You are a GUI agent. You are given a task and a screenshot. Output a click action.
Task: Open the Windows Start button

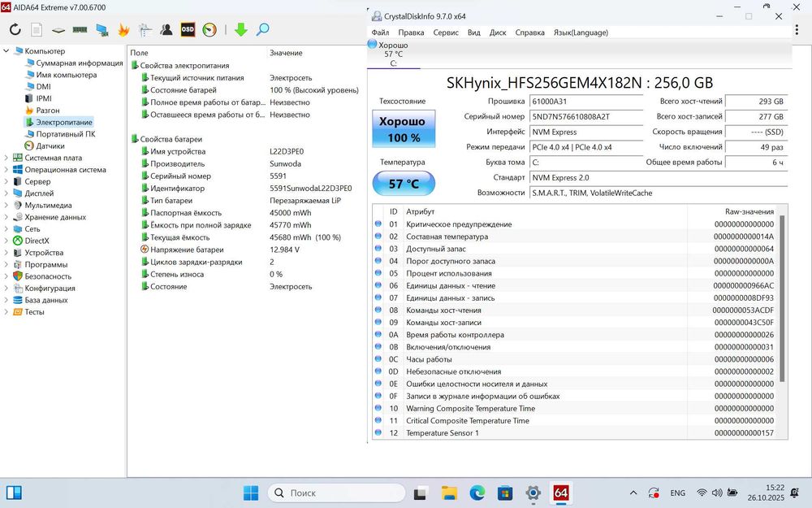[251, 493]
